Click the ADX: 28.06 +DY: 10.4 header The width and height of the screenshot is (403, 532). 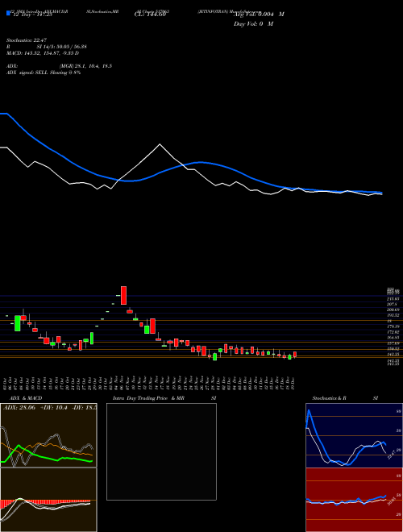coord(49,407)
